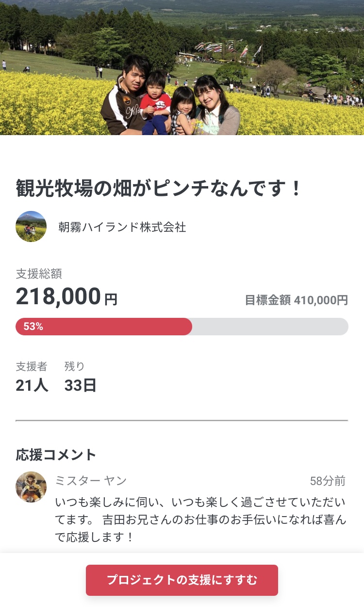The height and width of the screenshot is (607, 364).
Task: Click the unfilled grey part of the progress bar
Action: click(270, 327)
